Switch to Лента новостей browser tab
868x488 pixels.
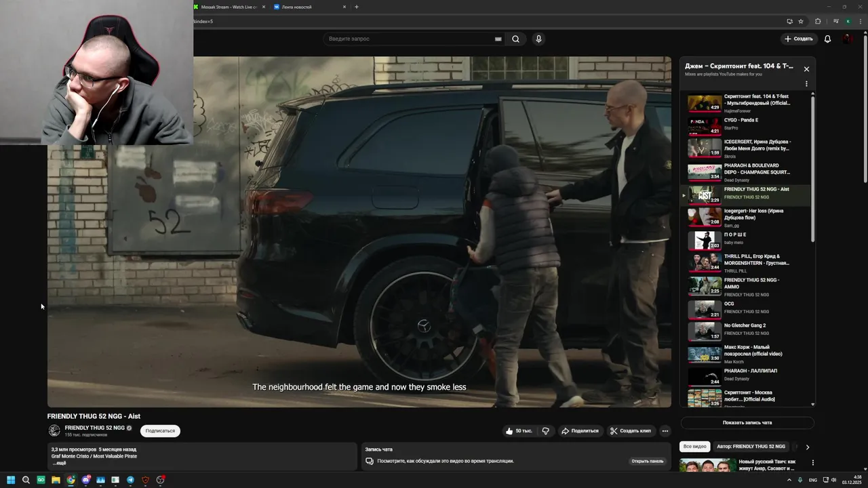click(297, 7)
